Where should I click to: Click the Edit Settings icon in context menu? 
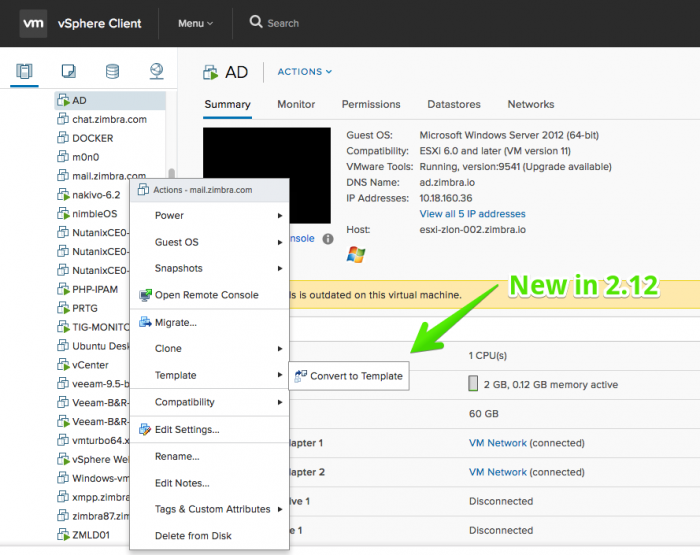(x=145, y=430)
